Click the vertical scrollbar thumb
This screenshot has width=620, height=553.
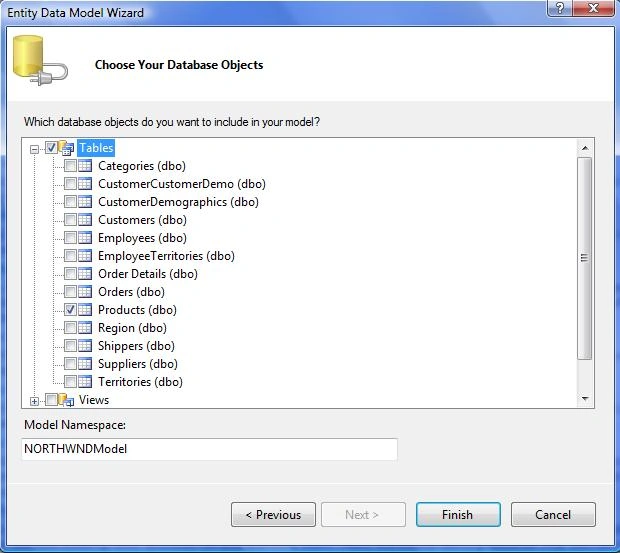click(x=584, y=258)
